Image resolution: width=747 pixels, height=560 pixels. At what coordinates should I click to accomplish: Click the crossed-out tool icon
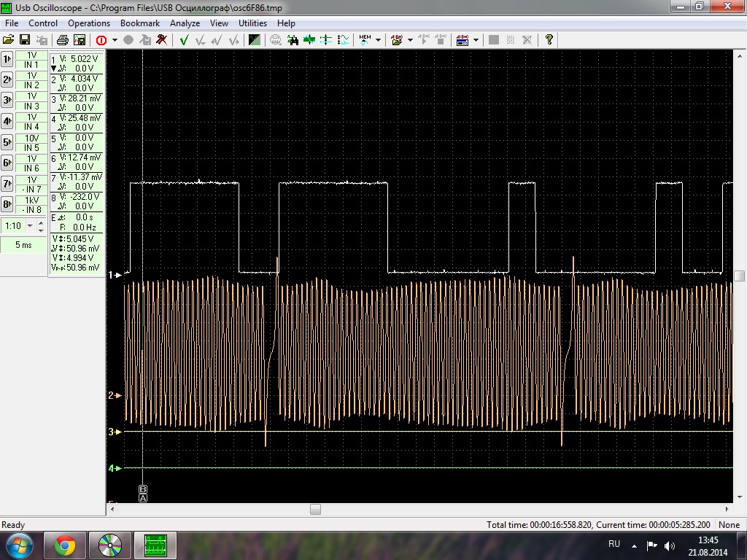pos(161,40)
